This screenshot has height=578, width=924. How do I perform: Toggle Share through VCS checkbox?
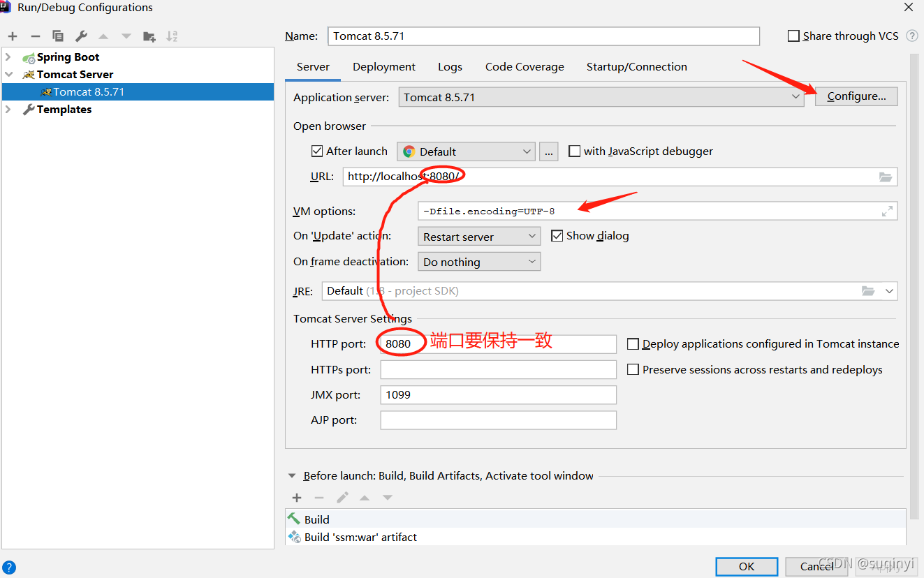[x=793, y=36]
